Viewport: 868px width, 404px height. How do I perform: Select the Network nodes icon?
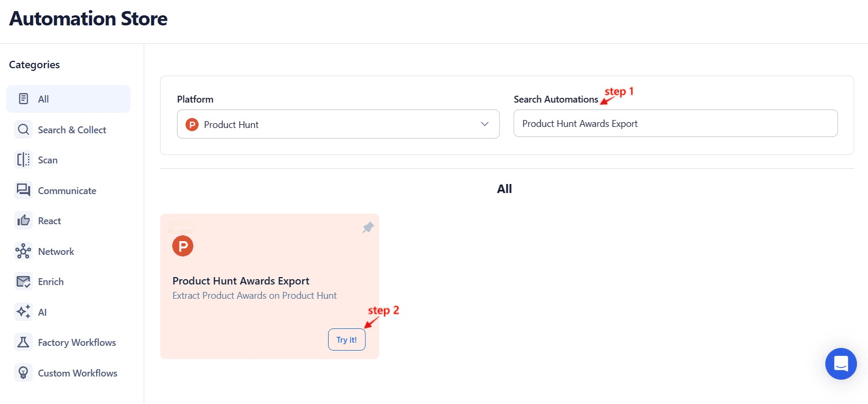(x=23, y=251)
